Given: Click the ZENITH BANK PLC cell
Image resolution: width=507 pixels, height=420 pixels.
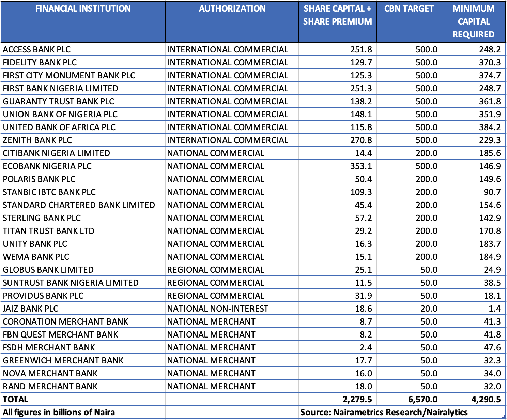Looking at the screenshot, I should pos(37,140).
